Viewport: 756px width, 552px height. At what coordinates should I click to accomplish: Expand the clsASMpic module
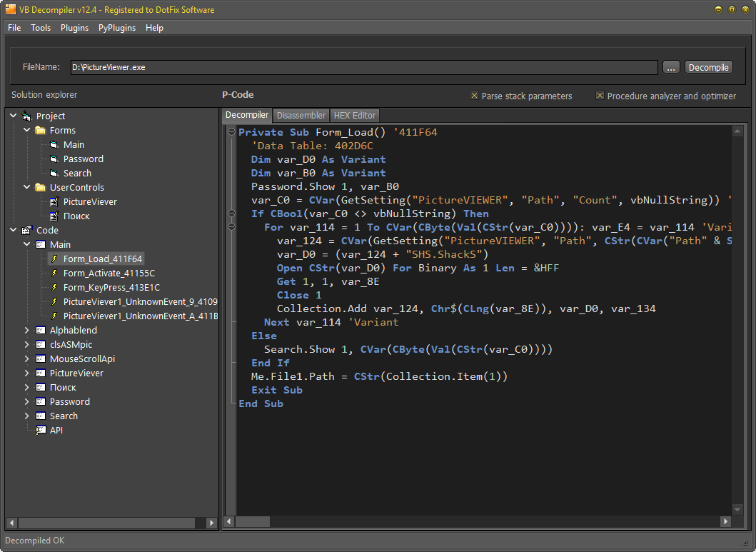coord(27,345)
